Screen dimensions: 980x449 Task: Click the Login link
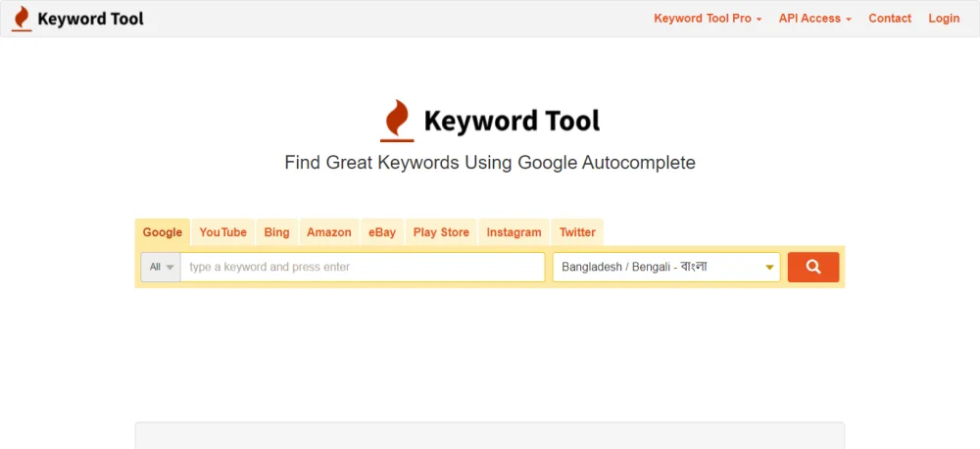tap(944, 19)
